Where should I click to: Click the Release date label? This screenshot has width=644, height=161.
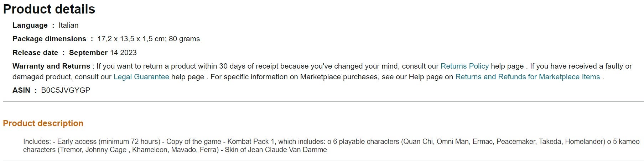point(35,53)
